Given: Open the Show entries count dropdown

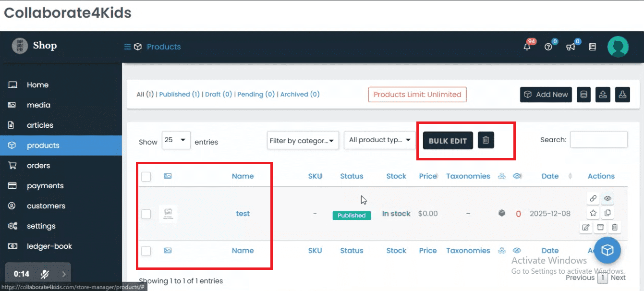Looking at the screenshot, I should 176,140.
